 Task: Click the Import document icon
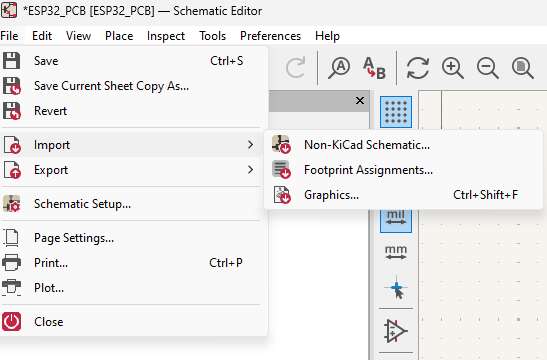click(x=12, y=145)
